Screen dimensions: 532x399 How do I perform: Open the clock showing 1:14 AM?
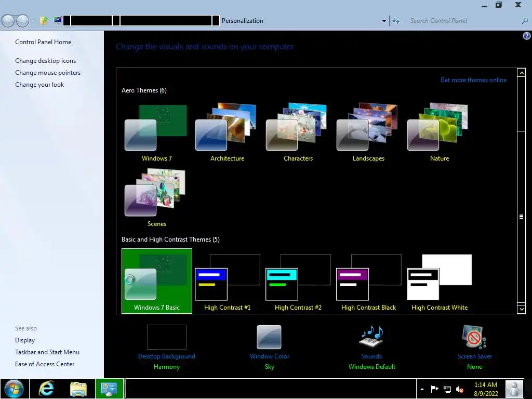point(486,389)
